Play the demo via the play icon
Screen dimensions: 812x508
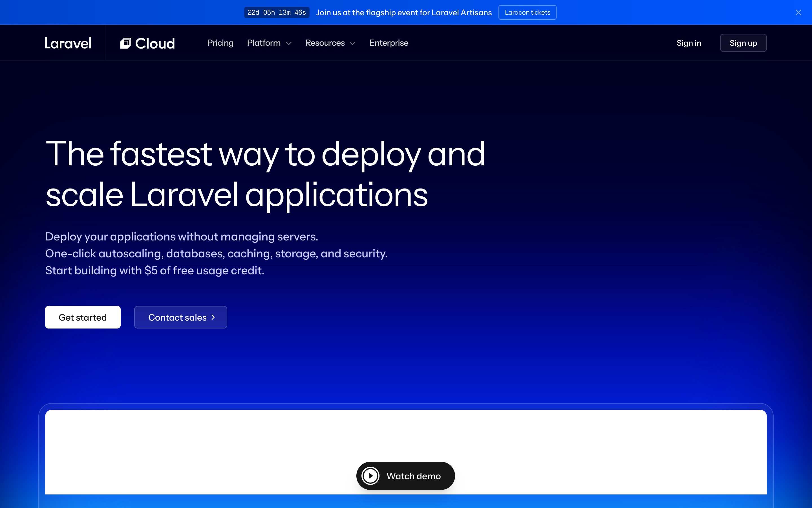pos(370,476)
